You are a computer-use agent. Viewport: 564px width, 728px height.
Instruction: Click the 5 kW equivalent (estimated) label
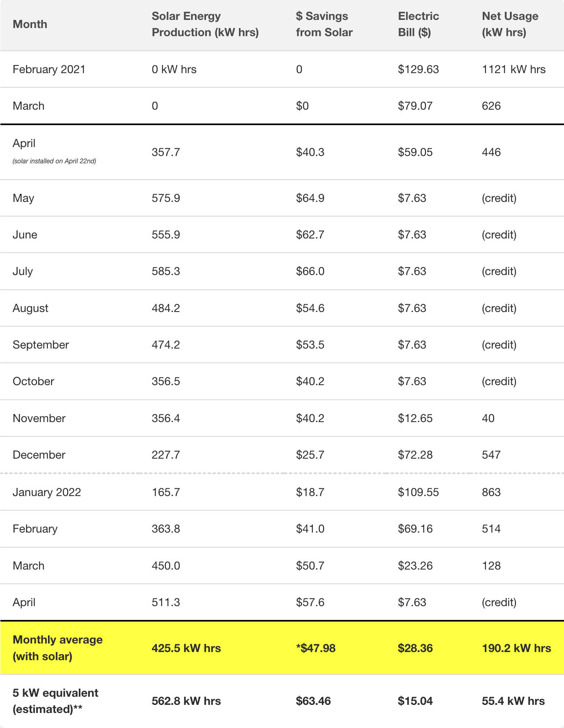click(55, 701)
